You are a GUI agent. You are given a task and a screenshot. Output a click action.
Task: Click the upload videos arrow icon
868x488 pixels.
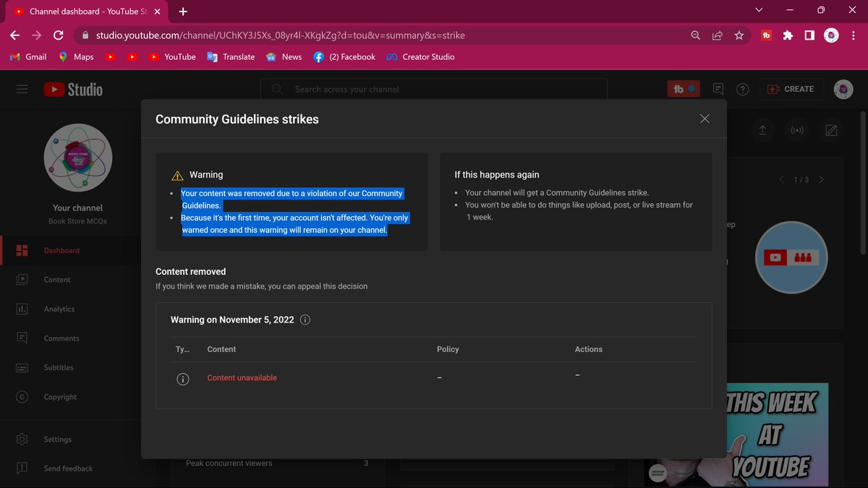762,130
